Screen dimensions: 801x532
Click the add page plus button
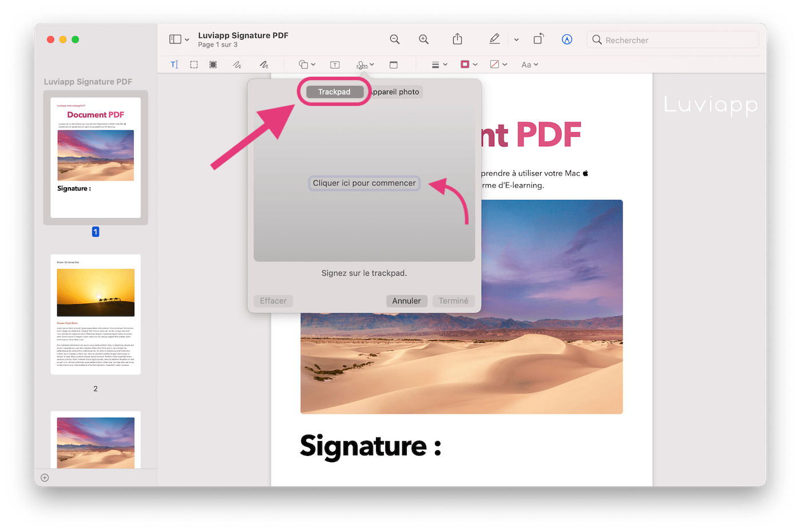[45, 478]
